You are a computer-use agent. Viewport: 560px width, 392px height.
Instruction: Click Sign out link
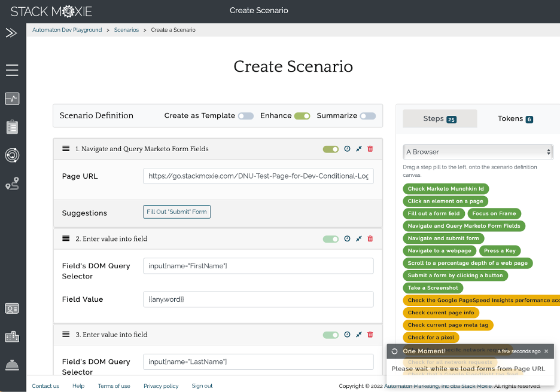(x=202, y=386)
